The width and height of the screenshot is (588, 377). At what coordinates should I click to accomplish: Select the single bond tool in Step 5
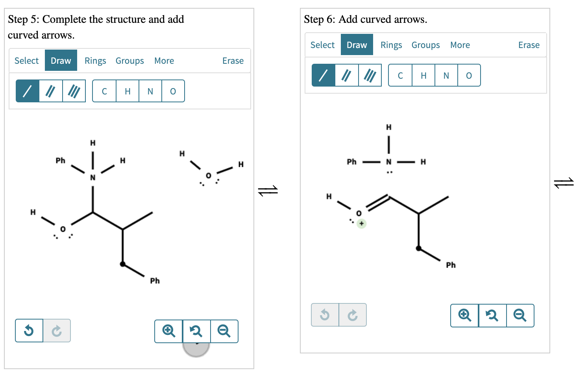click(27, 91)
